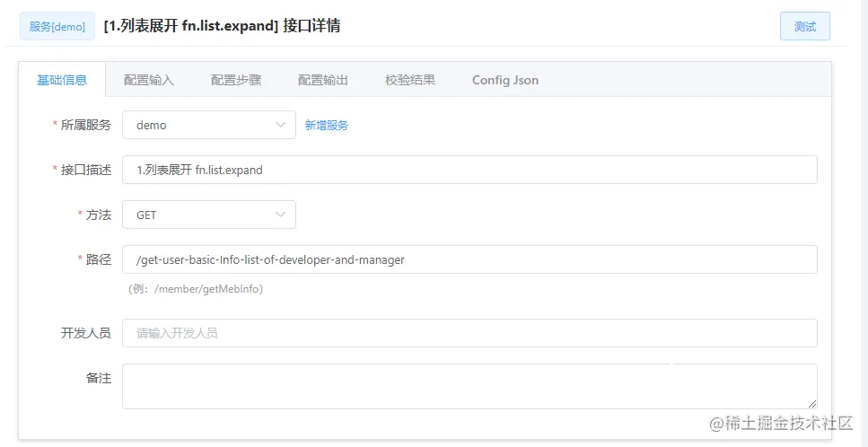Open the 配置步骤 tab
Viewport: 868px width, 447px height.
[x=236, y=80]
